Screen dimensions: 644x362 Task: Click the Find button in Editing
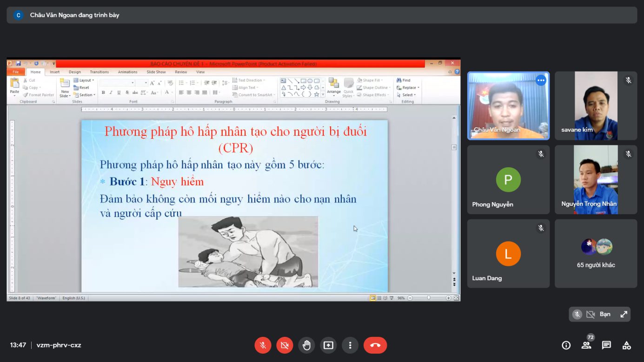[x=404, y=80]
